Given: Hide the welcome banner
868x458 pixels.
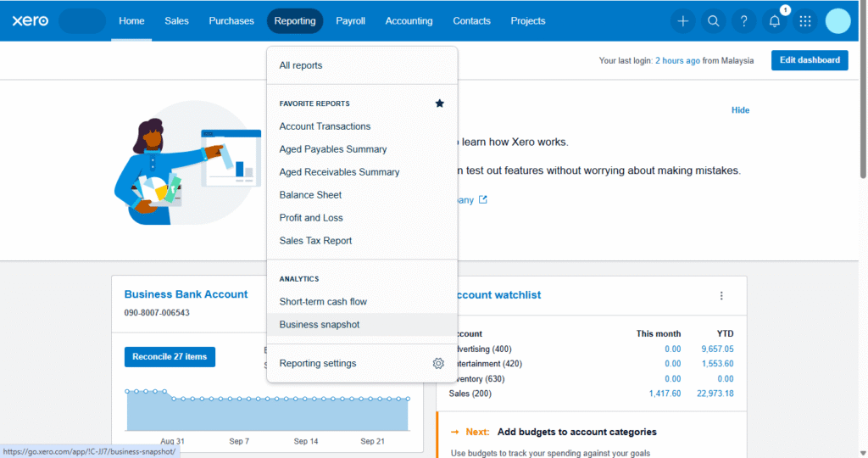Looking at the screenshot, I should coord(740,110).
